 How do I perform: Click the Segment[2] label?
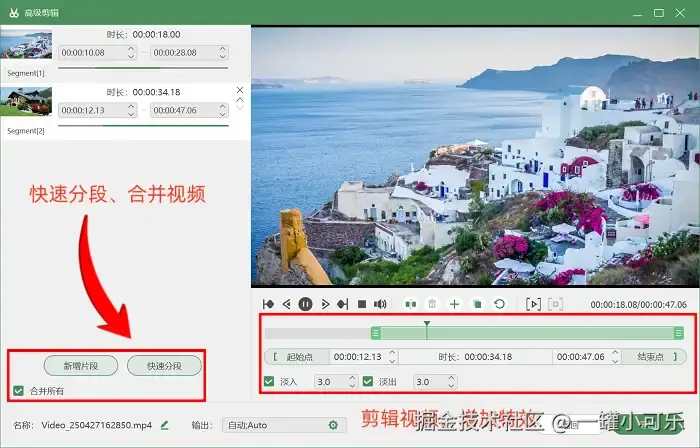point(26,131)
